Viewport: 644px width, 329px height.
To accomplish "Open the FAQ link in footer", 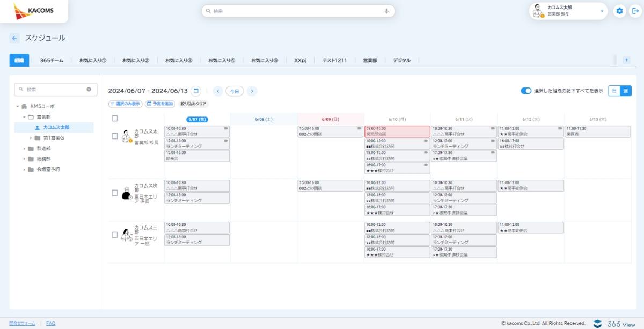I will (x=50, y=323).
